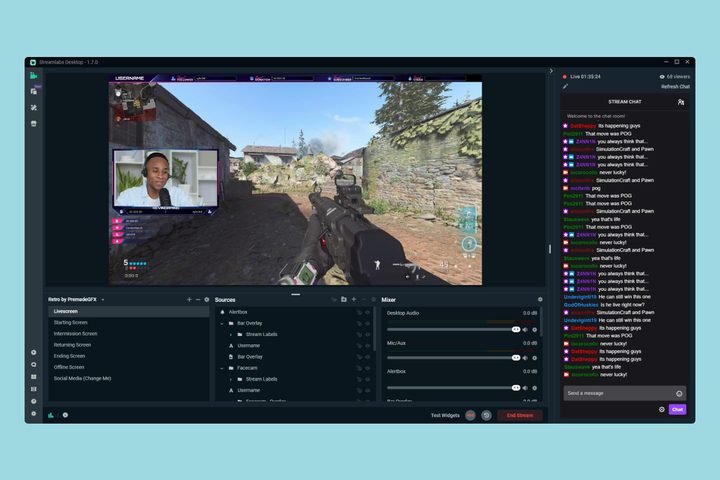Open scene settings gear beside scene collection

pyautogui.click(x=207, y=299)
